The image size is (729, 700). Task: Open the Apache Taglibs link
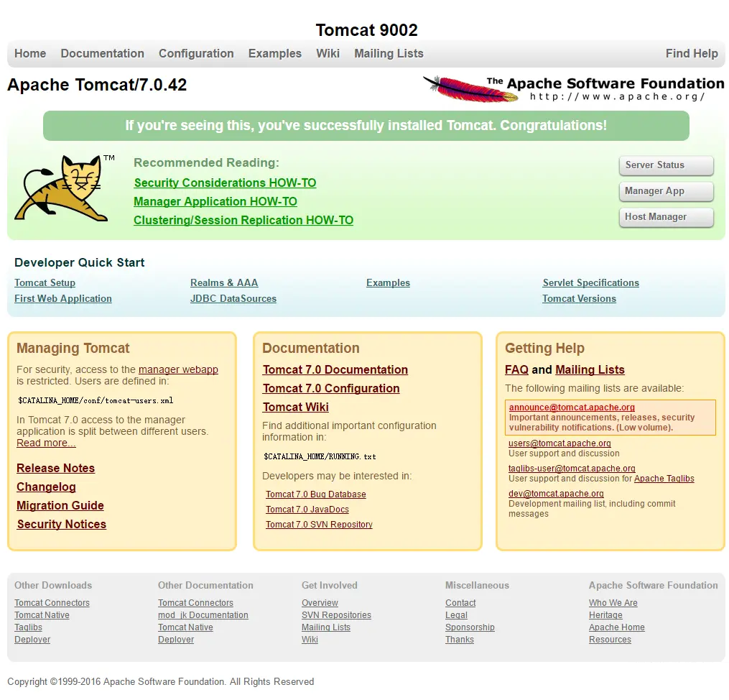click(x=664, y=479)
